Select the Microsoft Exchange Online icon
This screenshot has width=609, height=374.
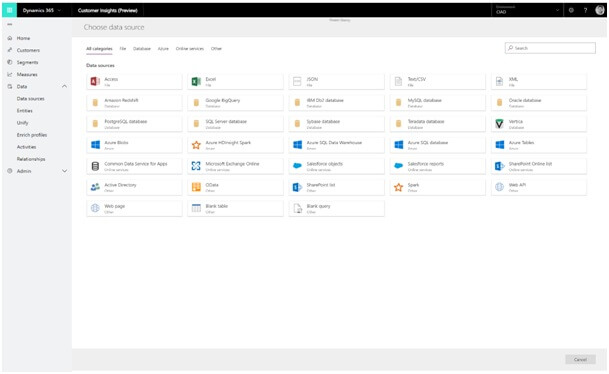(196, 166)
